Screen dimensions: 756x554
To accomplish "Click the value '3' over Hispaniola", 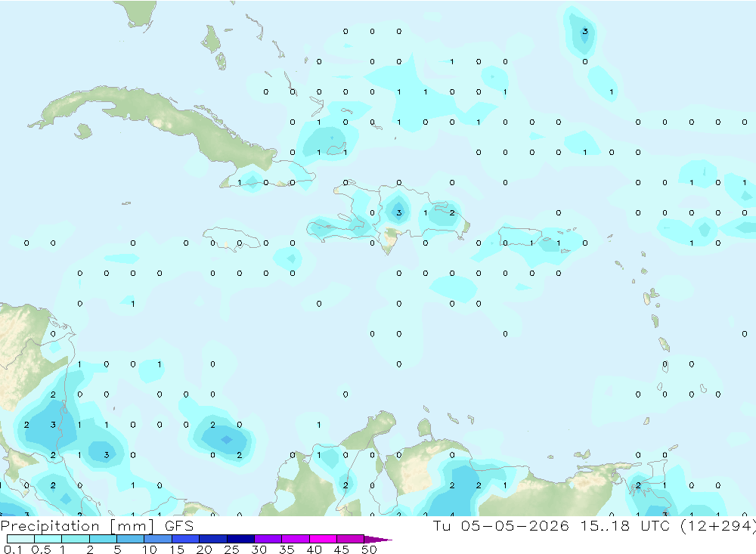I will (398, 212).
